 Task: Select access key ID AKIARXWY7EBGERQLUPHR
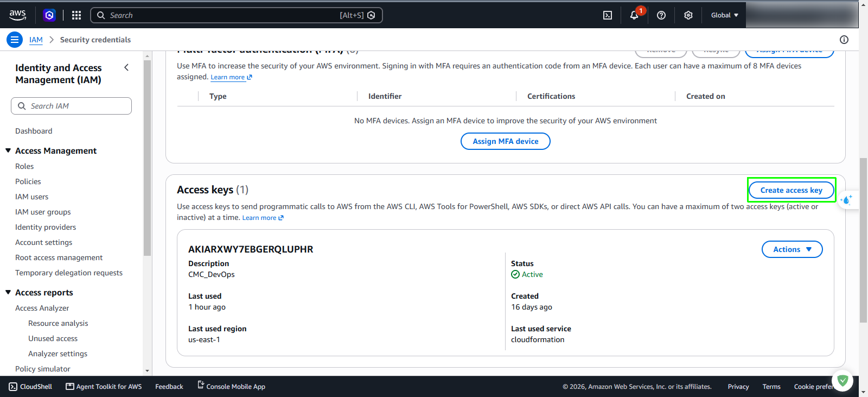(x=251, y=249)
